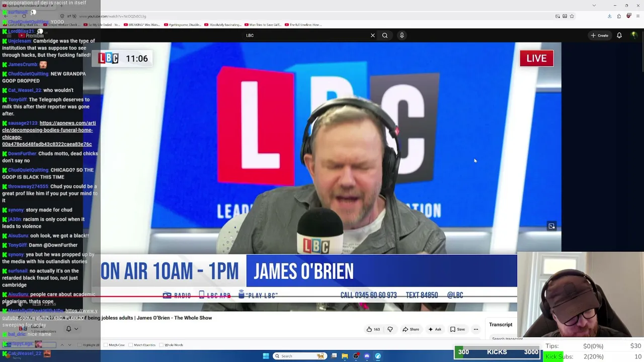Go to next find match arrow

click(69, 345)
